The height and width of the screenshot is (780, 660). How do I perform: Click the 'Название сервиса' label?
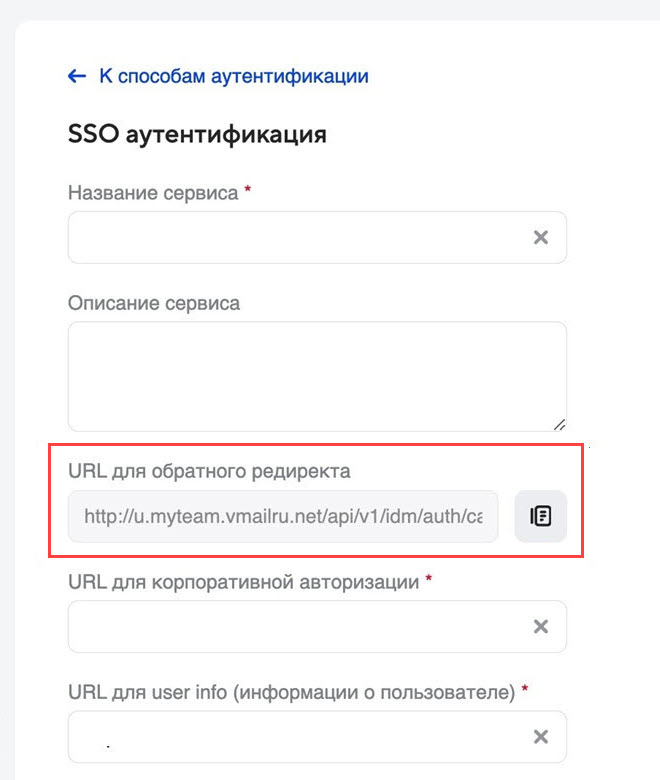(153, 192)
